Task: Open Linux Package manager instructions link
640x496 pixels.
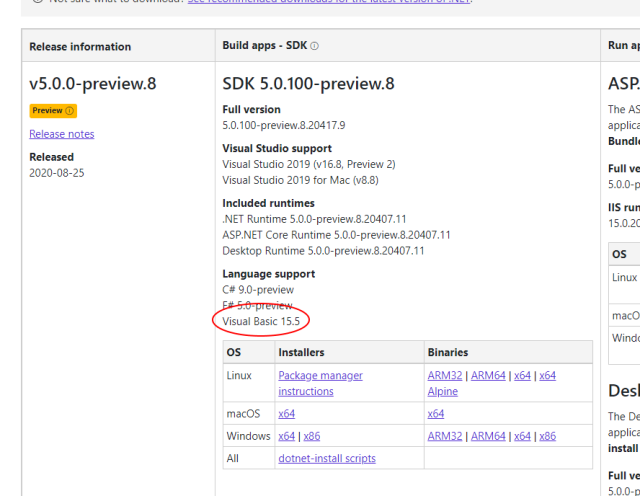Action: 320,383
